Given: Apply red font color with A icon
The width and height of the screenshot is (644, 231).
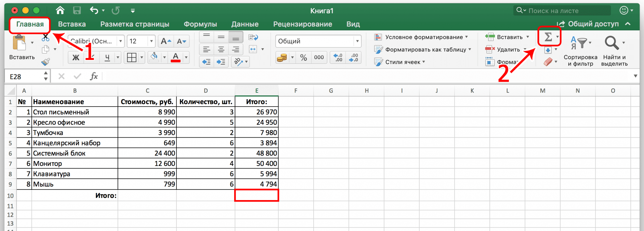Looking at the screenshot, I should [175, 57].
